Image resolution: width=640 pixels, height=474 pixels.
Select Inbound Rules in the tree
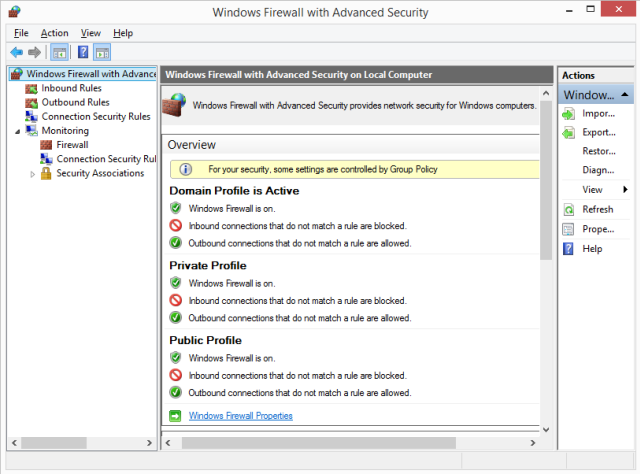[71, 88]
